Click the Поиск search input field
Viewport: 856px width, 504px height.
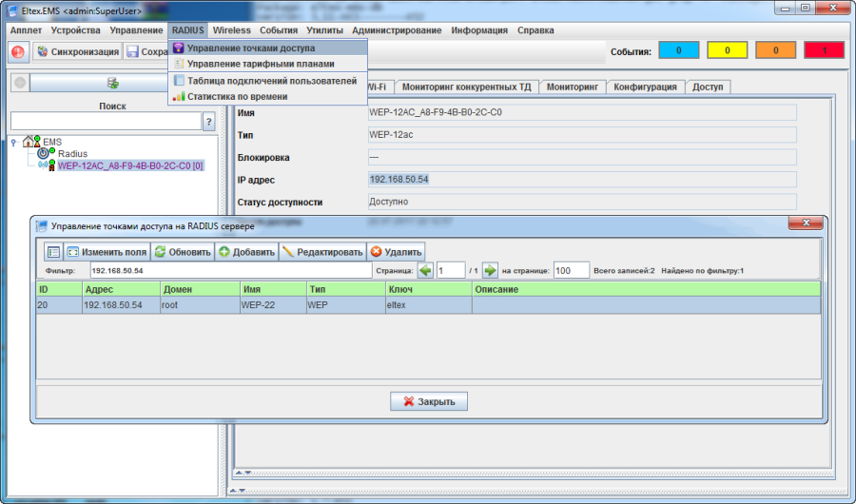106,121
